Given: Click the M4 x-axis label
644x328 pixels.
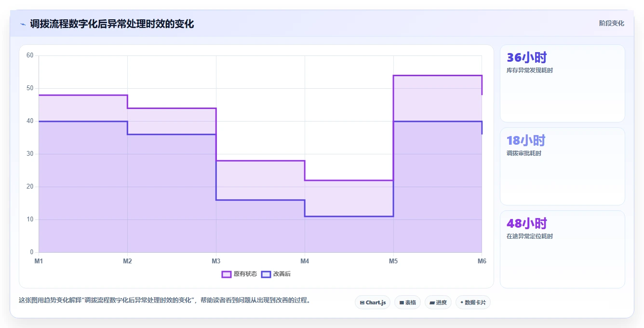Looking at the screenshot, I should click(x=305, y=261).
